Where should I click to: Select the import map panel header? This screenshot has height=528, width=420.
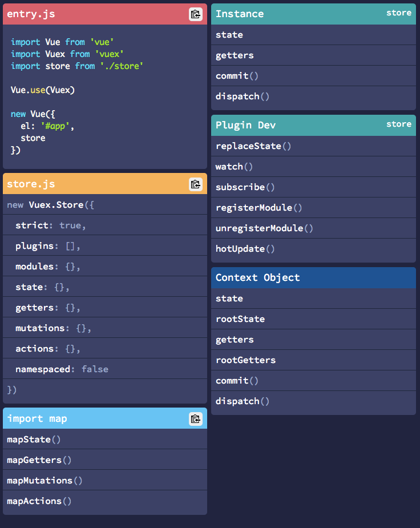pyautogui.click(x=104, y=418)
